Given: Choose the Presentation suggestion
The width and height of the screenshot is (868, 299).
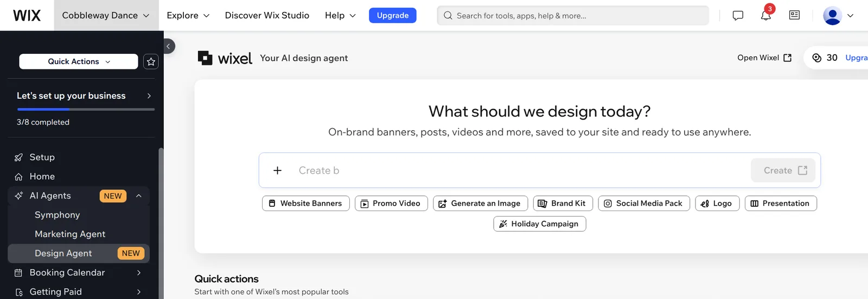Looking at the screenshot, I should (x=781, y=203).
